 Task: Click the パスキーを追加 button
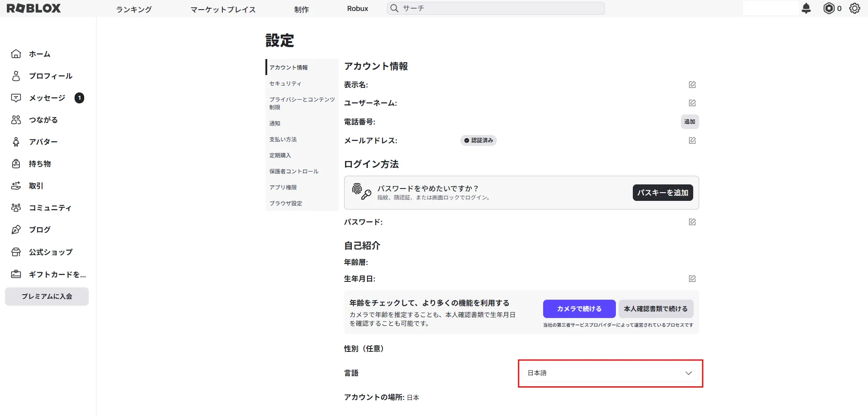click(663, 193)
